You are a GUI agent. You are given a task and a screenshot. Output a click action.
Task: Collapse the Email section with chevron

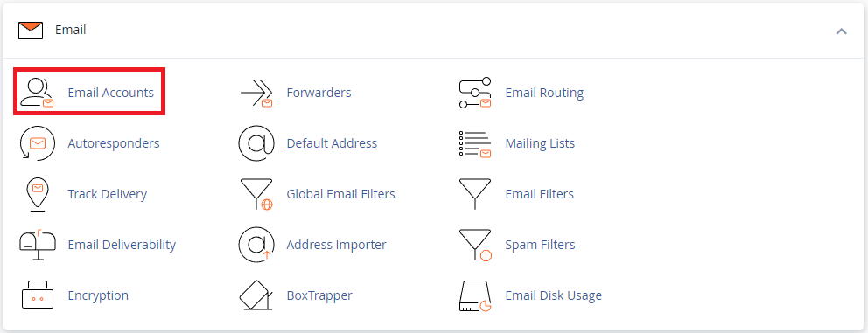(841, 31)
